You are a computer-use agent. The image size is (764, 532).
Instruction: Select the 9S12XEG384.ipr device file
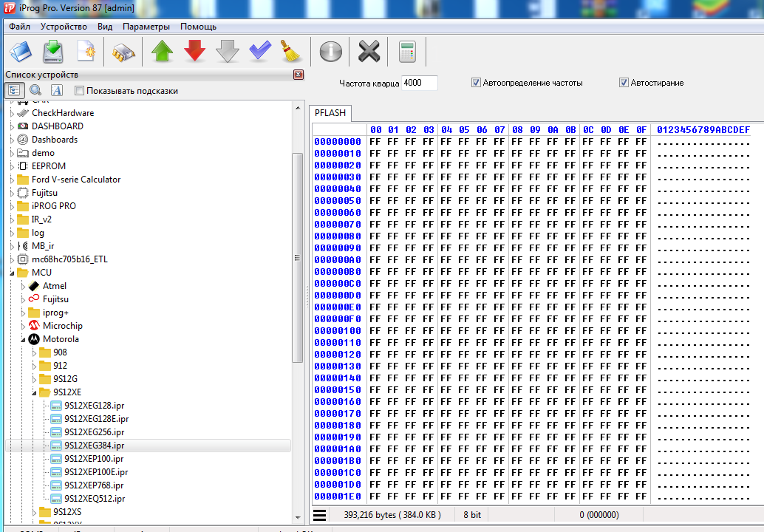click(x=94, y=446)
